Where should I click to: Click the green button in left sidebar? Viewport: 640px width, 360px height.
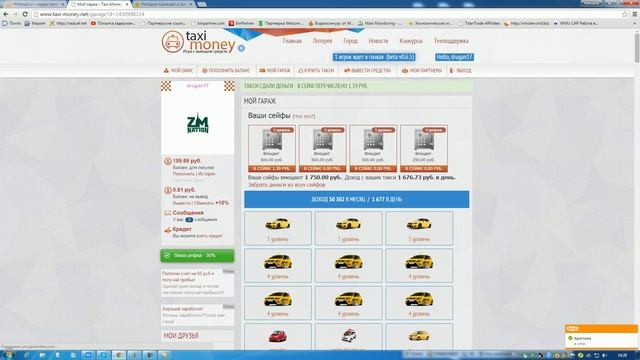tap(198, 256)
